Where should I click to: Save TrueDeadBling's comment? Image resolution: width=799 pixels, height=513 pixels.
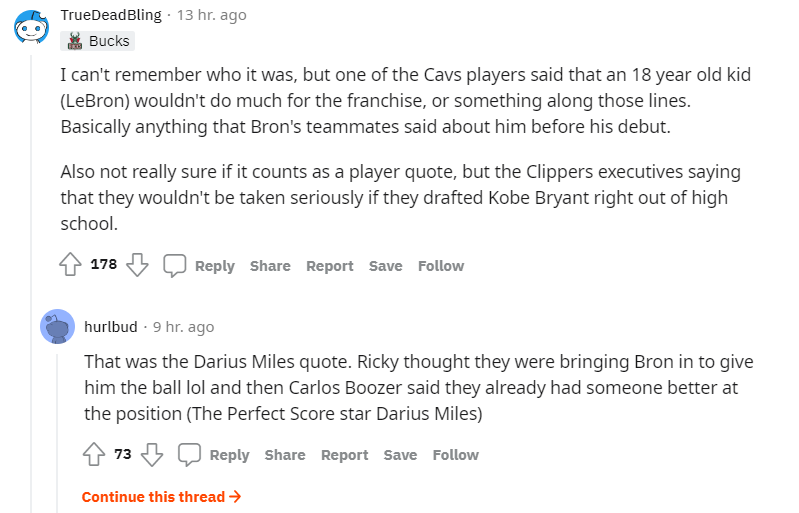(385, 265)
